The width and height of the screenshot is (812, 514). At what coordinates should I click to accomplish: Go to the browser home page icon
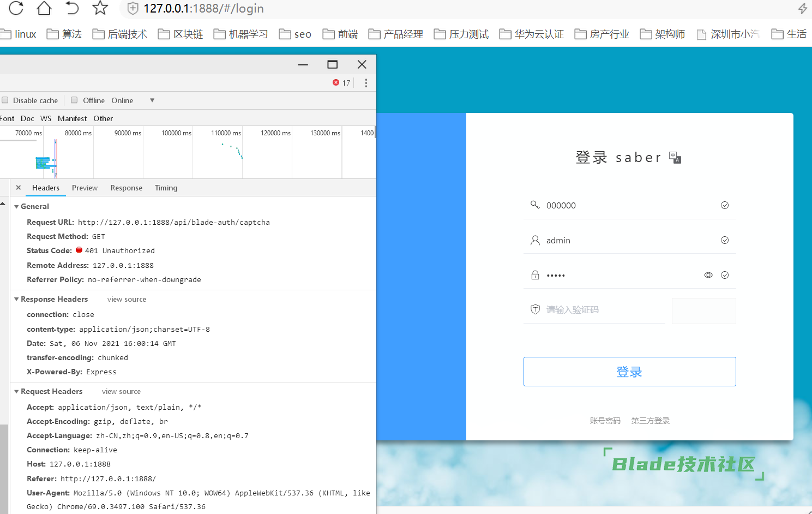coord(44,8)
